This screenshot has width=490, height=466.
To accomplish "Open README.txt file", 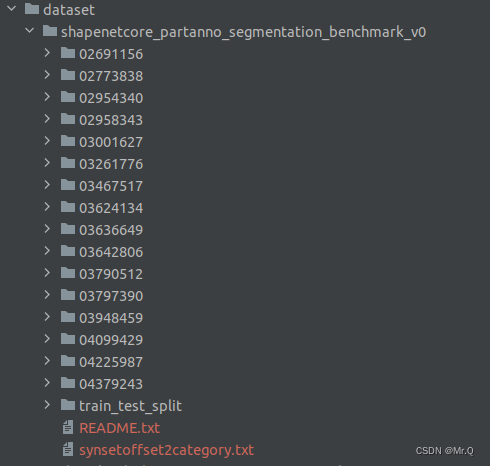I will pyautogui.click(x=119, y=428).
